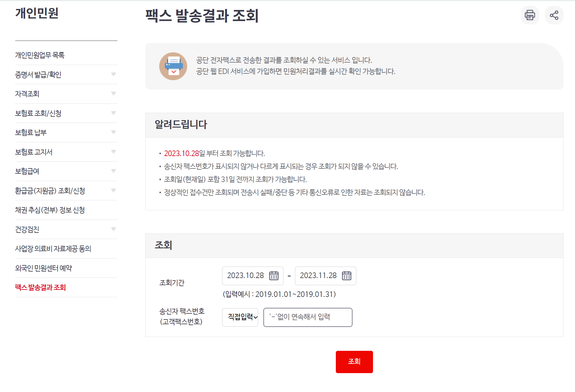
Task: Expand the 보험료 조회/신청 section
Action: click(113, 113)
